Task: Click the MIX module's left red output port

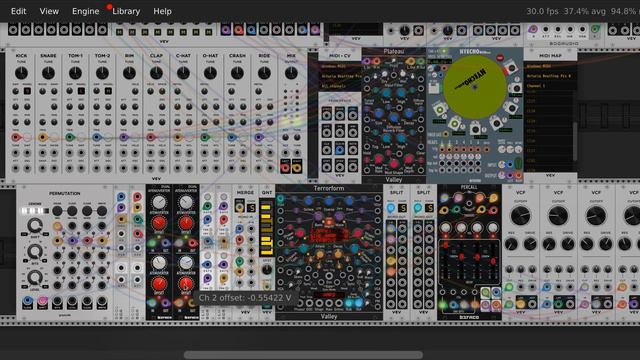Action: pos(285,167)
